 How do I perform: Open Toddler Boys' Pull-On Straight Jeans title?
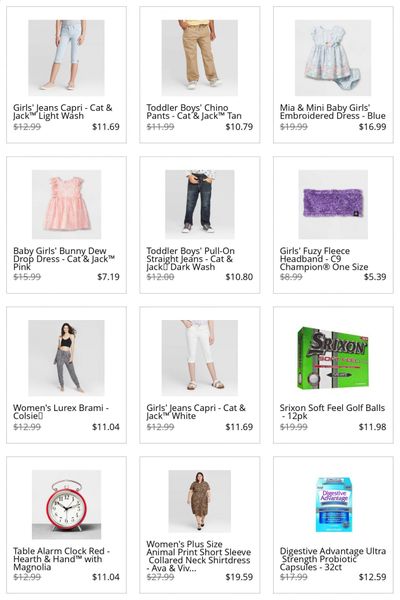(190, 259)
